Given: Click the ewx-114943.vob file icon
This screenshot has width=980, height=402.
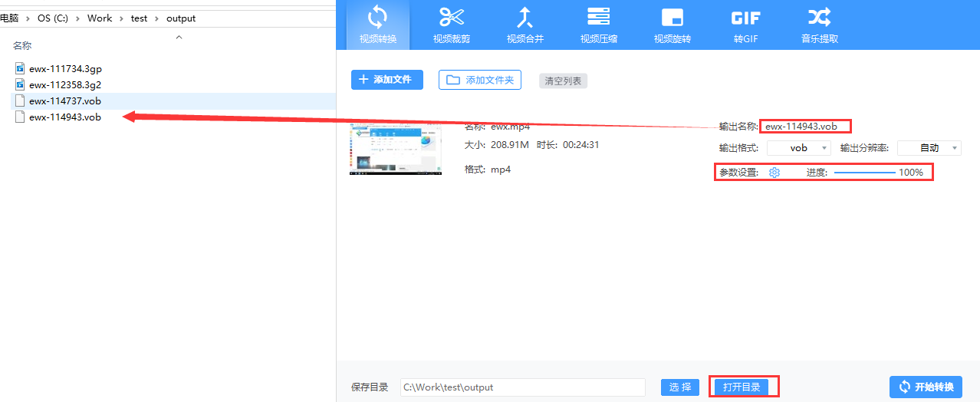Looking at the screenshot, I should (21, 117).
